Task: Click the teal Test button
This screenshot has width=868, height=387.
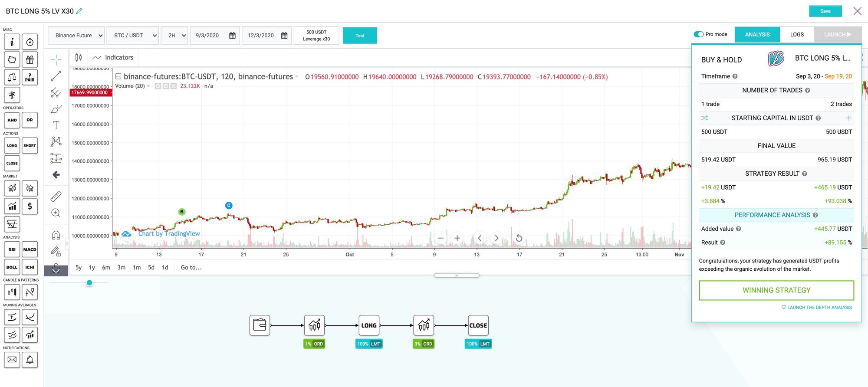Action: point(360,36)
